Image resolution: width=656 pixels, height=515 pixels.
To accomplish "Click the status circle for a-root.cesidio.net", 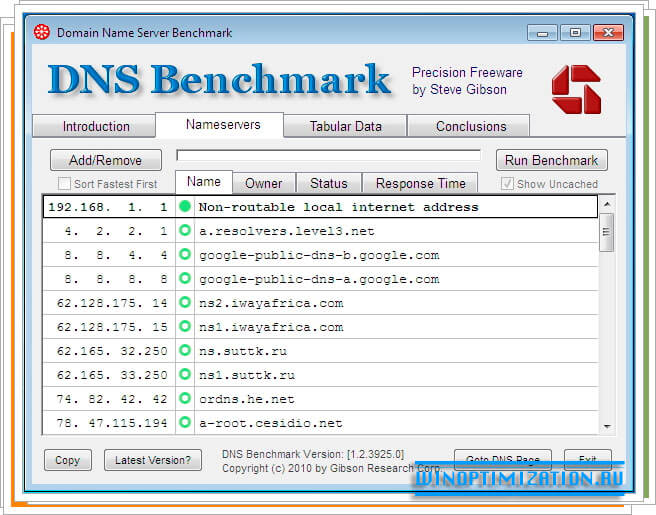I will click(184, 422).
